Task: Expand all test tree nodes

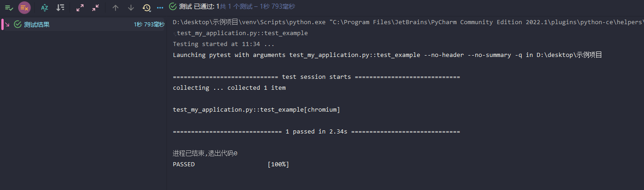Action: click(80, 7)
